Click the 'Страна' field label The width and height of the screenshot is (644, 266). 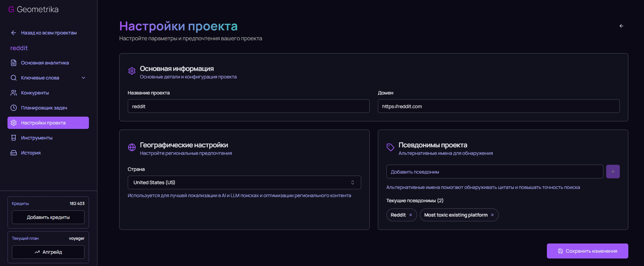coord(136,169)
